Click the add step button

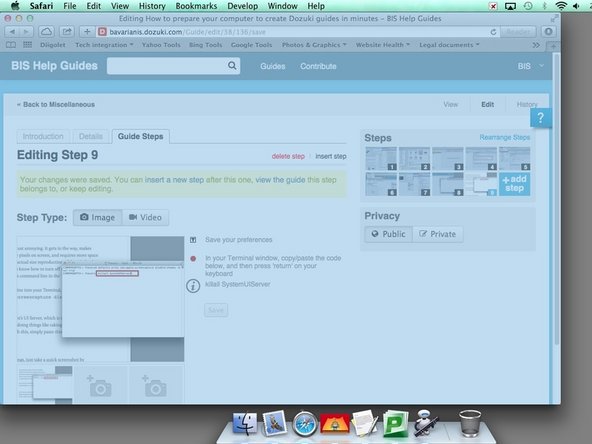click(515, 184)
